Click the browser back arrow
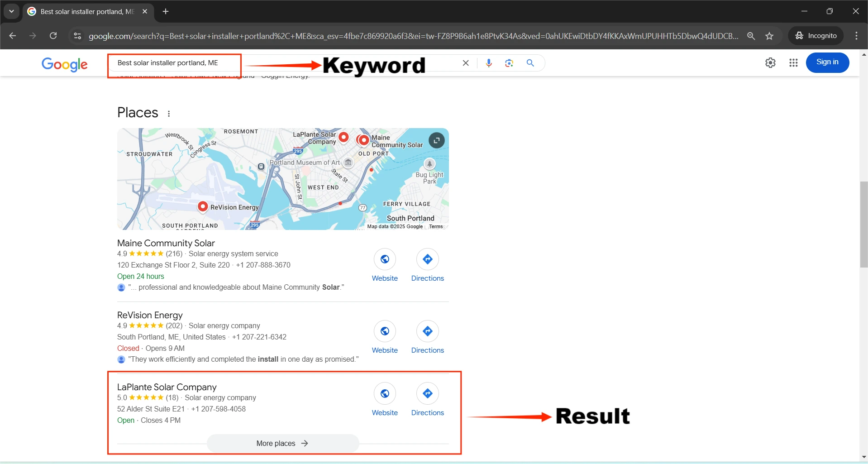The image size is (868, 464). click(13, 36)
